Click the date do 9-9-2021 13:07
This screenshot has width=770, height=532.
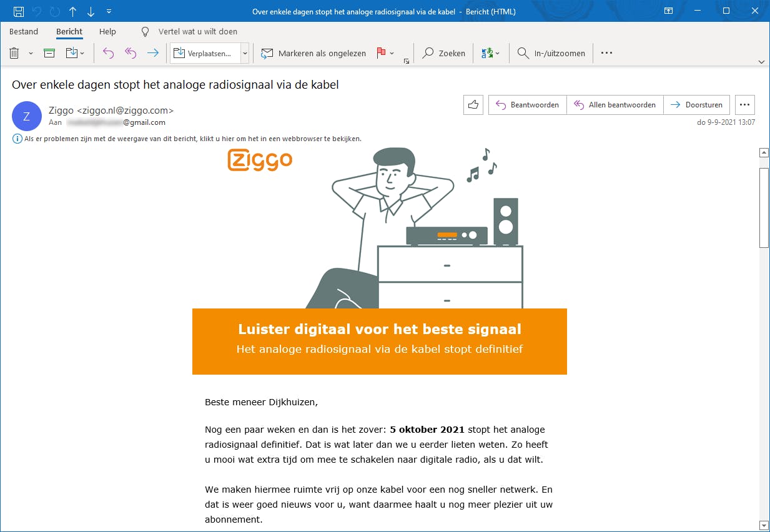click(x=726, y=122)
